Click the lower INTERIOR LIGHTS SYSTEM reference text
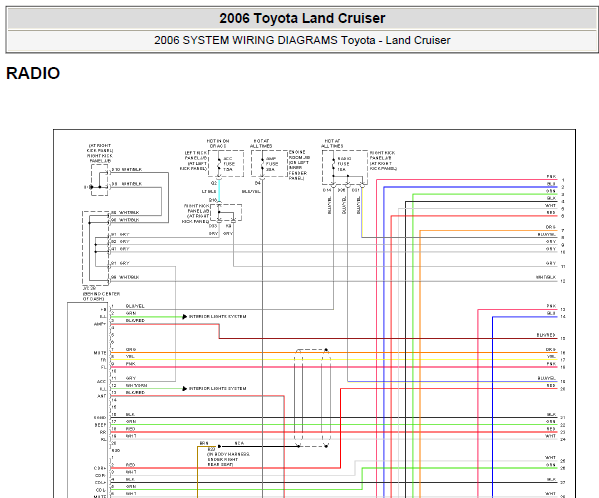Screen dimensions: 599x498 click(x=217, y=388)
